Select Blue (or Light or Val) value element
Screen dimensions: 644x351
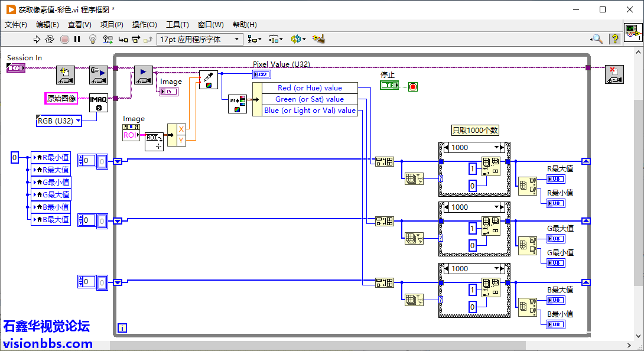(x=310, y=110)
